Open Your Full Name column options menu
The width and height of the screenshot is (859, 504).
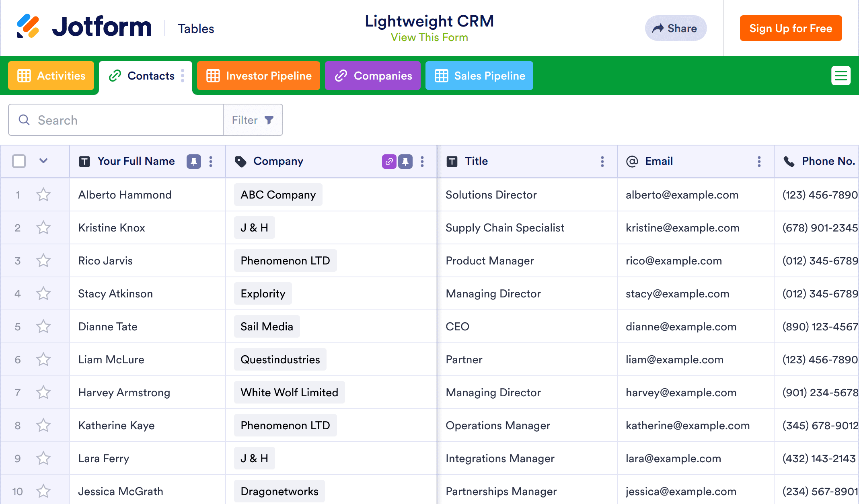[211, 162]
